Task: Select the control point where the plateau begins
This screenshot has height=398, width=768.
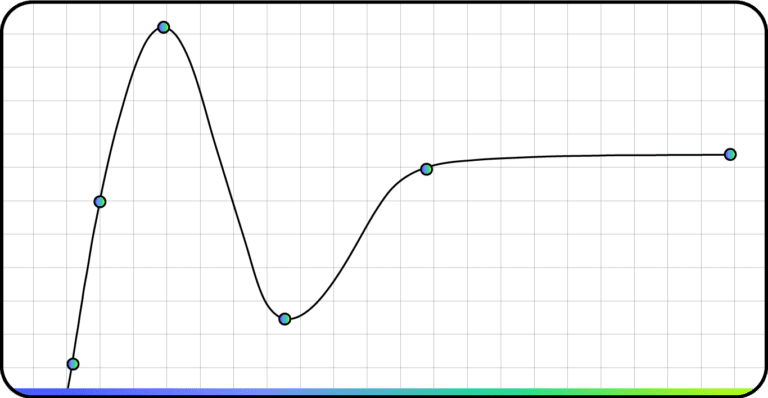Action: pos(426,169)
